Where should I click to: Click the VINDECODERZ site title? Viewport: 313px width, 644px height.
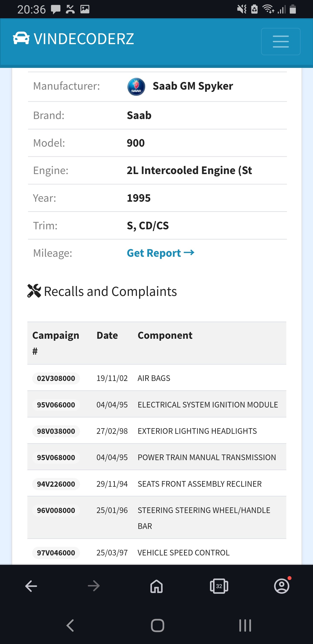tap(84, 39)
